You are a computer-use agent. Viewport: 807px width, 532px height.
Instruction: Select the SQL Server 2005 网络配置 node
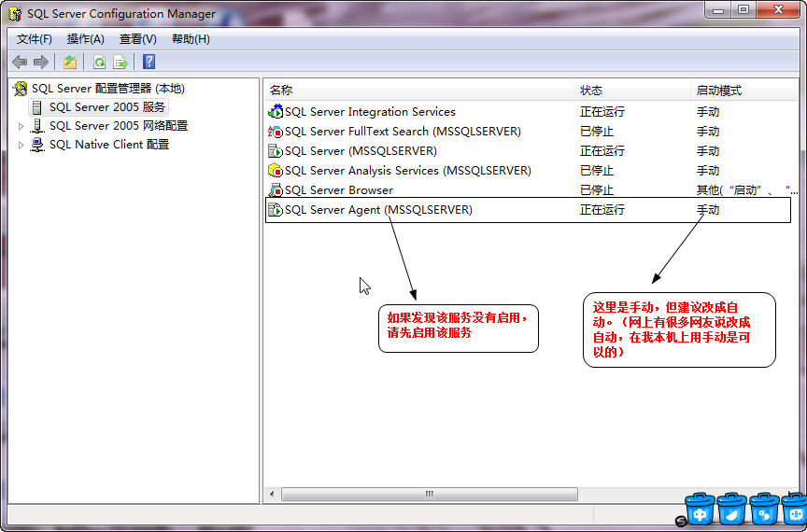(x=119, y=126)
